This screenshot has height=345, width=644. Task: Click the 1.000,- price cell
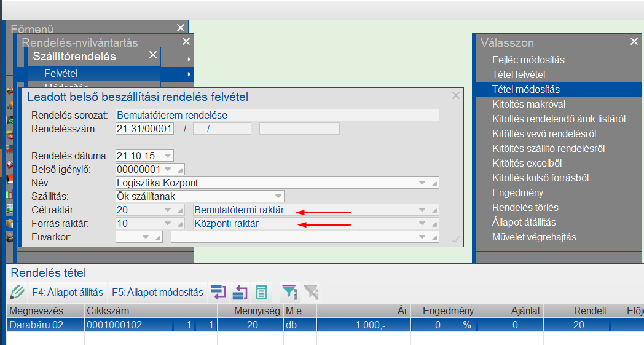pos(364,325)
